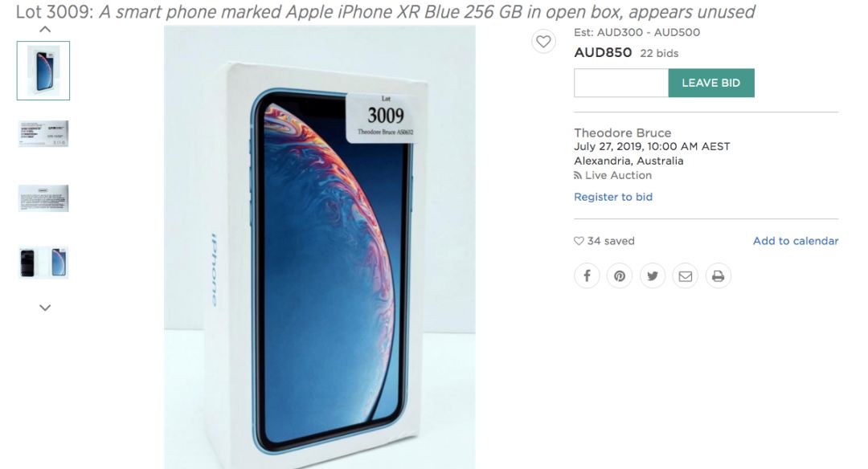
Task: Open the Register to bid link
Action: point(613,197)
